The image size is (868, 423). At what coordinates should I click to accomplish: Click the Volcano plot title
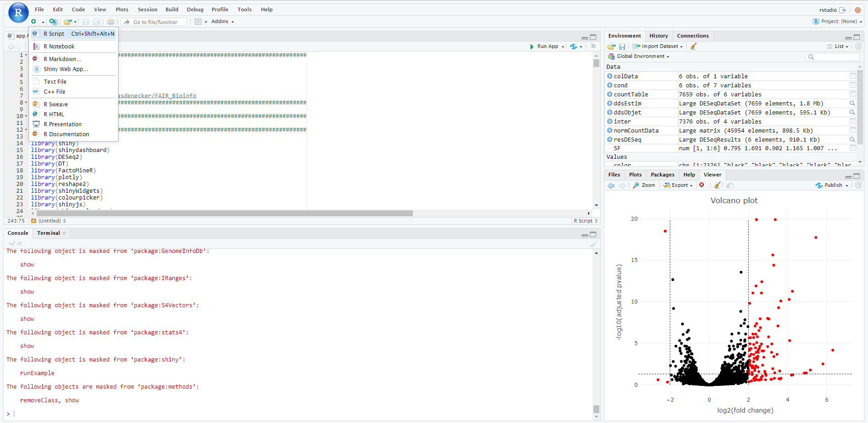(734, 200)
